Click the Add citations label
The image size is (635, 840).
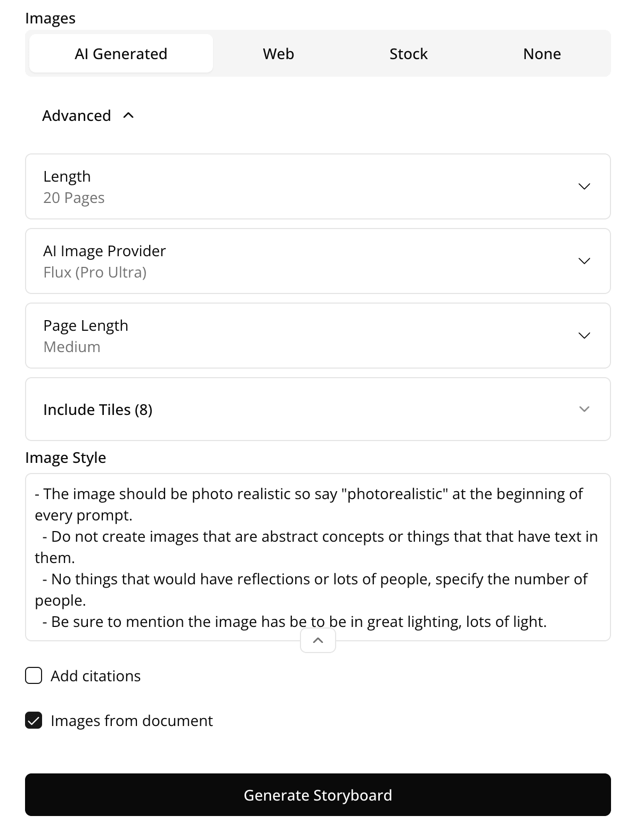[x=96, y=675]
